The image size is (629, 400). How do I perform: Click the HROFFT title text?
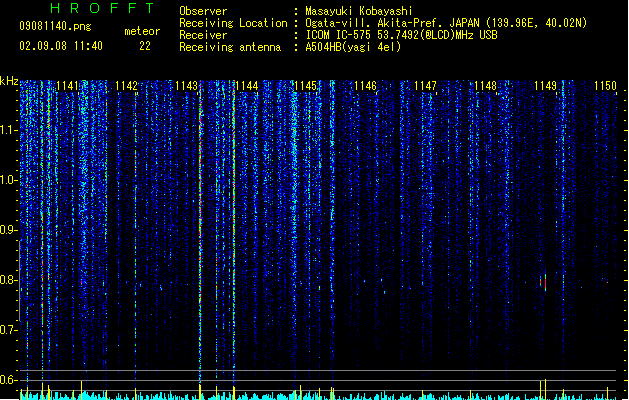click(102, 8)
